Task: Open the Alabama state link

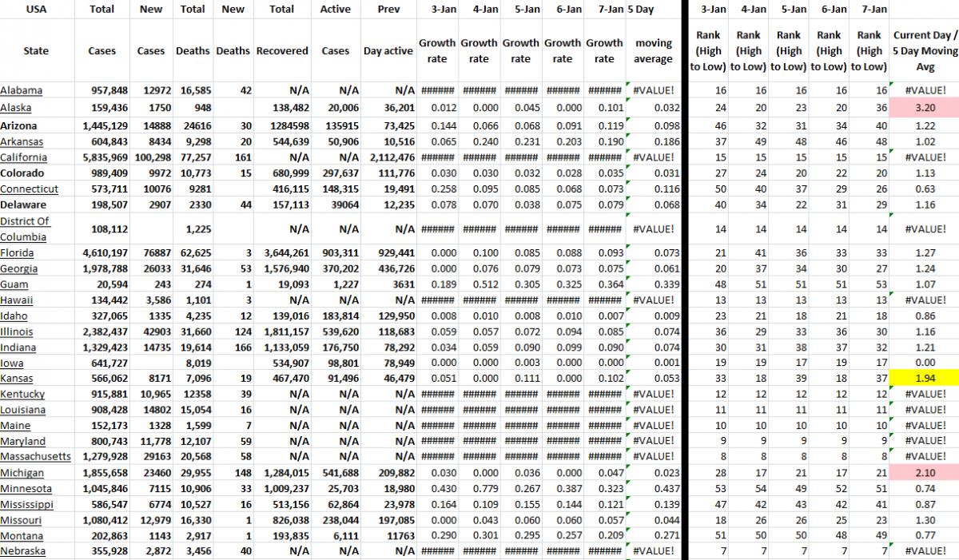Action: click(x=22, y=90)
